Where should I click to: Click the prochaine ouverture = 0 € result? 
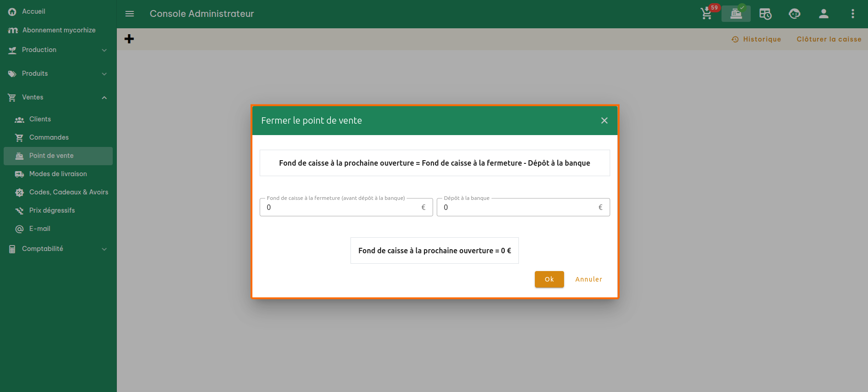click(434, 251)
